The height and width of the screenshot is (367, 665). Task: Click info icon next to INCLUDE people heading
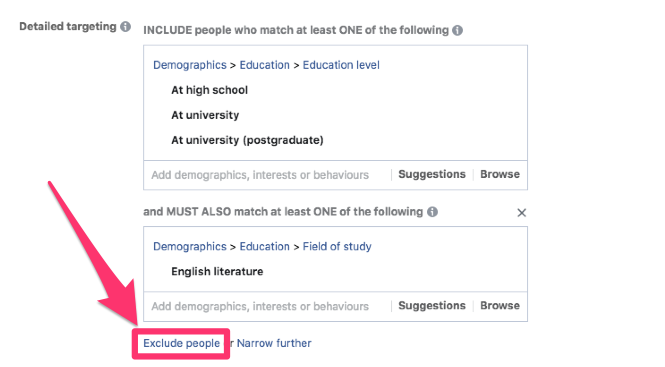[x=457, y=31]
